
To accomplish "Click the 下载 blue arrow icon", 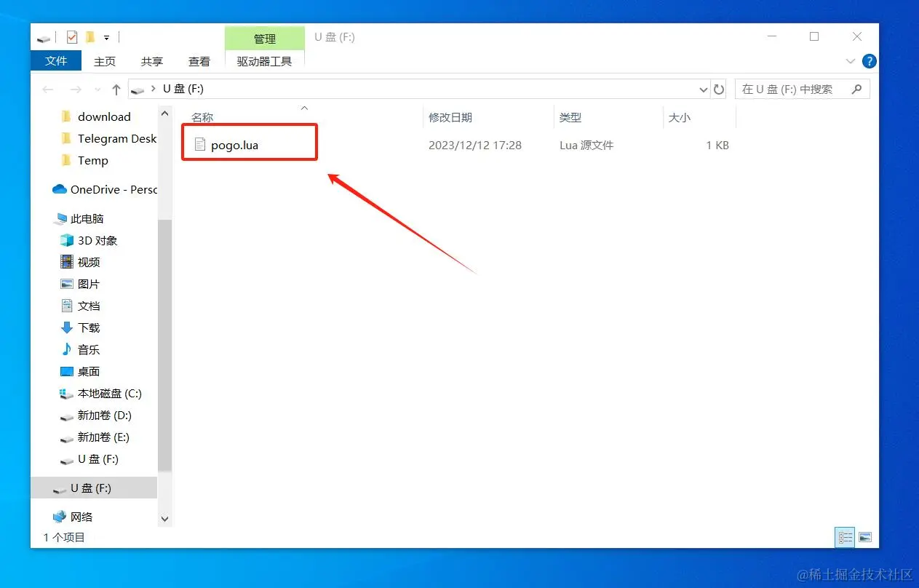I will pos(67,327).
